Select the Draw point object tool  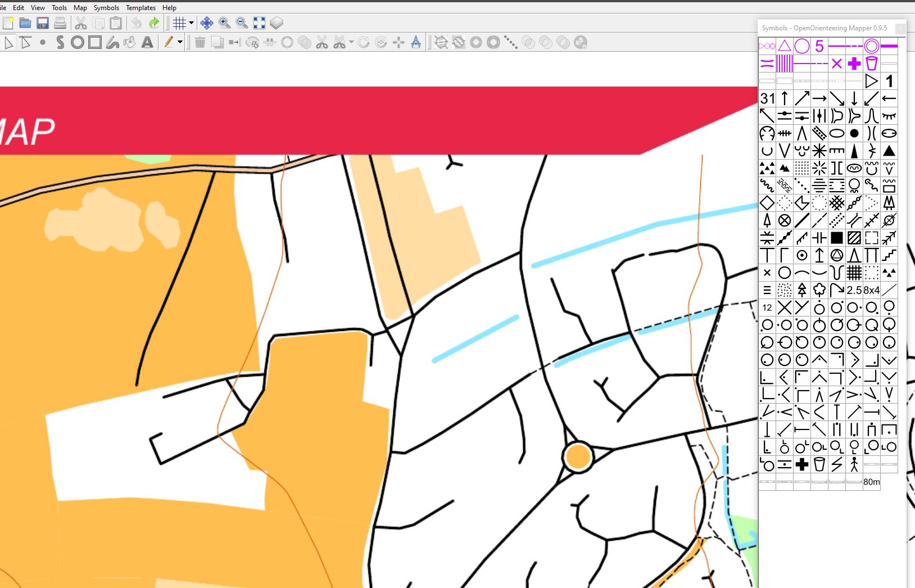pyautogui.click(x=42, y=42)
